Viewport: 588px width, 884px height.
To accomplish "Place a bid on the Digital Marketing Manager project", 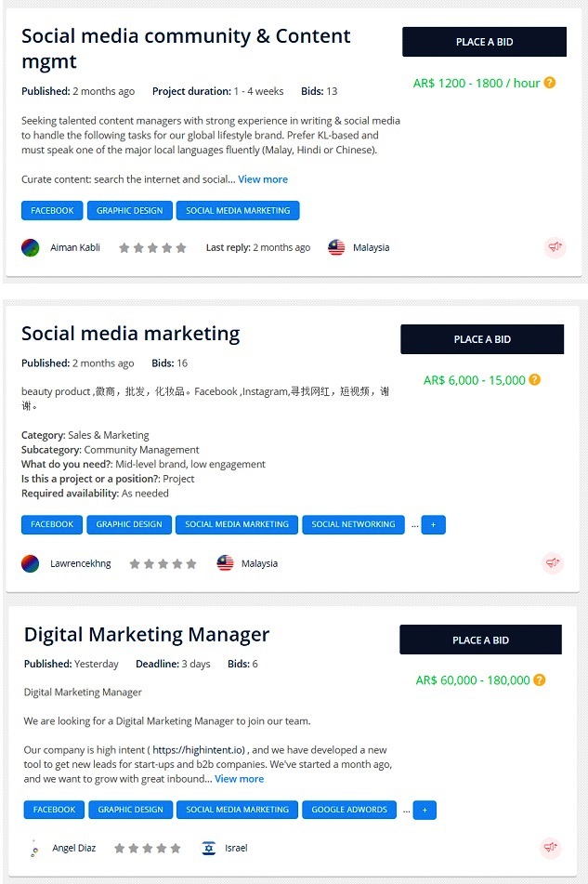I will click(x=480, y=639).
